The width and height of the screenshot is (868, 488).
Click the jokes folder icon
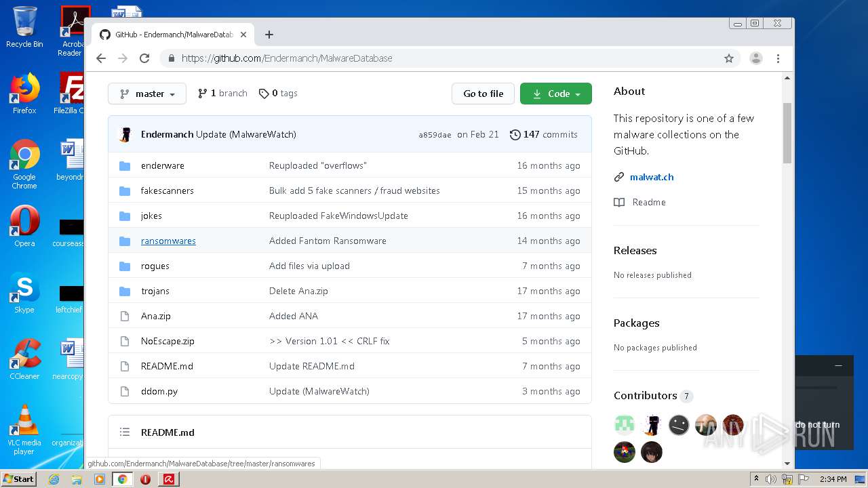[x=125, y=216]
